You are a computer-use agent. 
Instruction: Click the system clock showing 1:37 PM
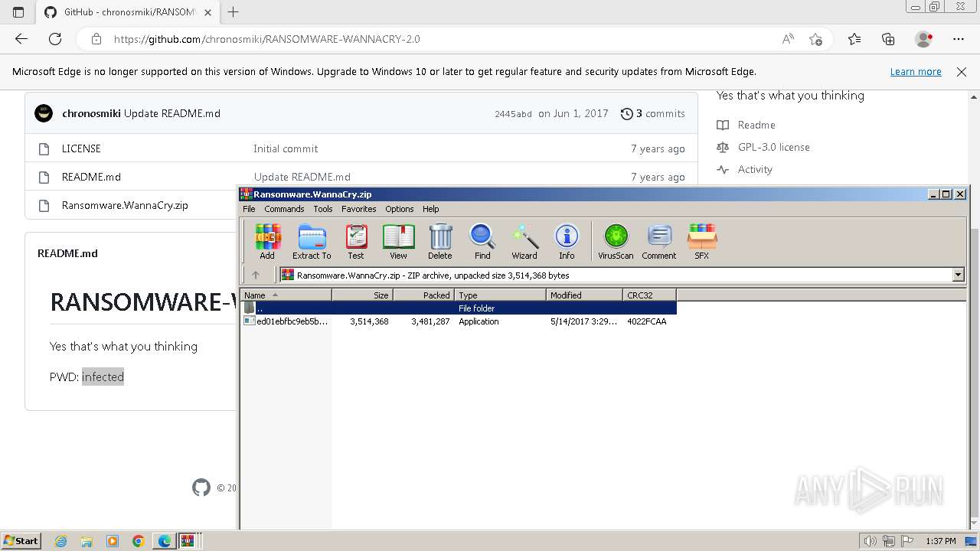point(941,541)
